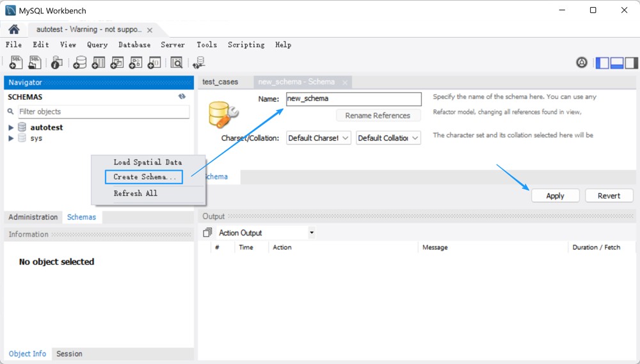640x364 pixels.
Task: Click the schema Name input field
Action: tap(353, 99)
